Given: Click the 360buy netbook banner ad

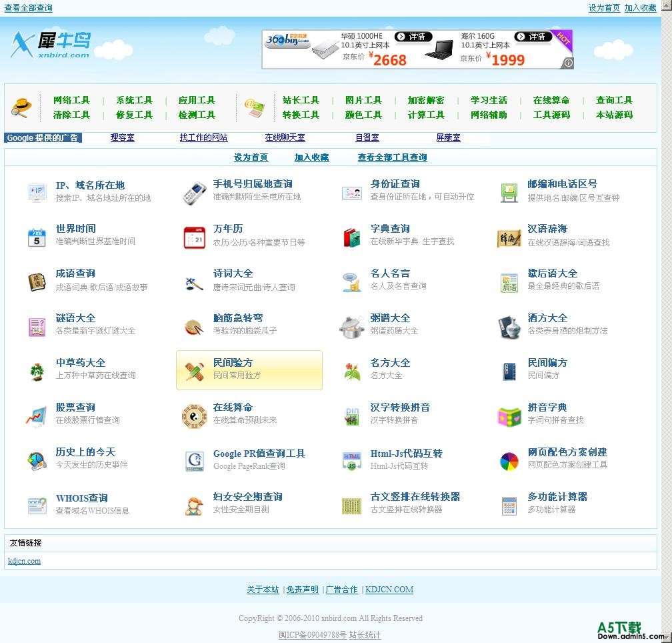Looking at the screenshot, I should click(x=417, y=49).
